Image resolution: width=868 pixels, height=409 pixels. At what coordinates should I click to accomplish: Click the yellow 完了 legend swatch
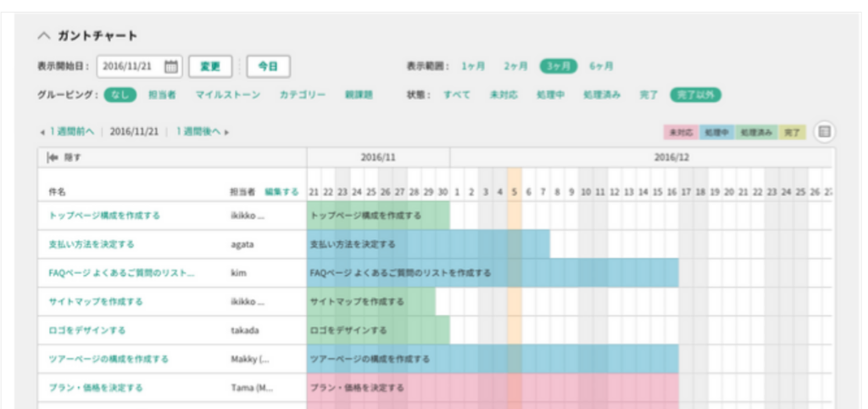pyautogui.click(x=793, y=133)
